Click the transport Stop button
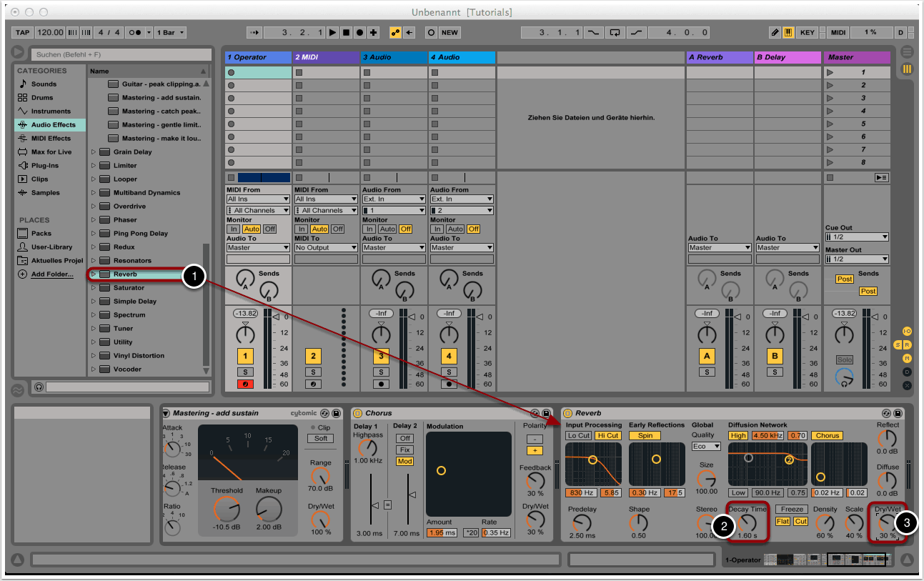This screenshot has width=924, height=581. (346, 33)
